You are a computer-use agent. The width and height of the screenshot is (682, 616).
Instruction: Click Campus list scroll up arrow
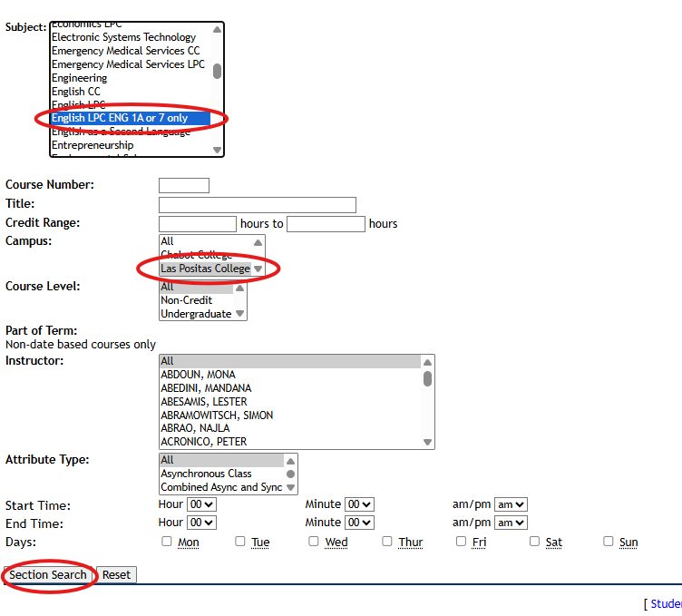click(258, 242)
